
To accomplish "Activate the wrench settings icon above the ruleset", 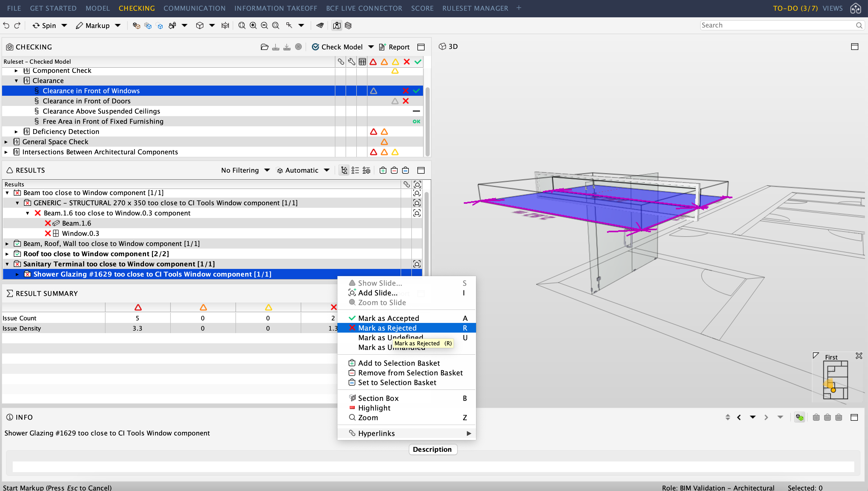I will pyautogui.click(x=351, y=62).
